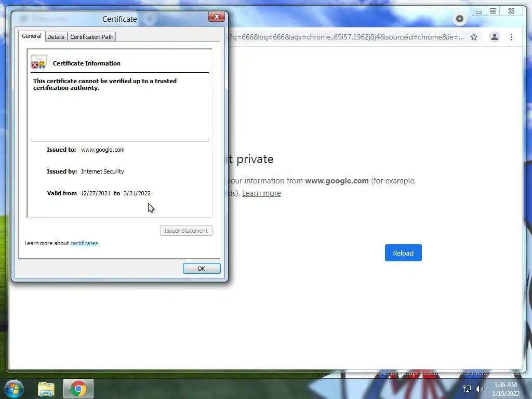Switch to the Details tab
This screenshot has height=399, width=532.
56,37
